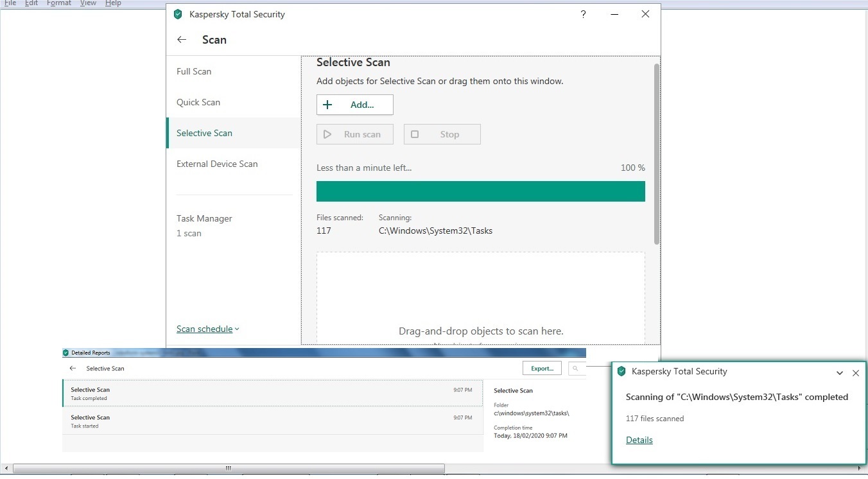The image size is (868, 479).
Task: Open the Edit menu
Action: point(31,3)
